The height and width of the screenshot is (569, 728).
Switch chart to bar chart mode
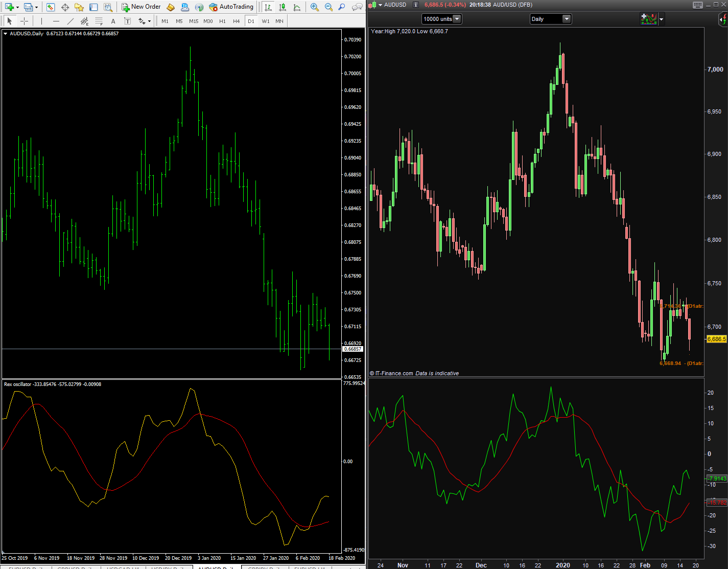tap(268, 7)
